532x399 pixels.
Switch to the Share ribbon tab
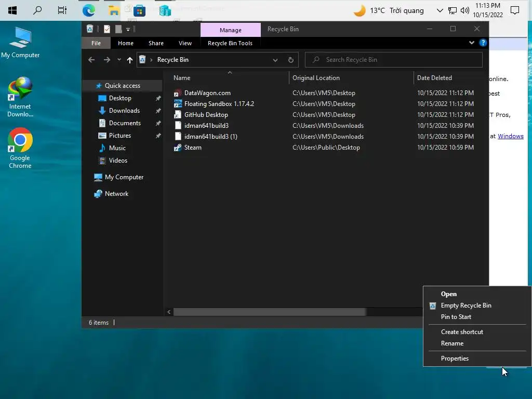(x=156, y=43)
